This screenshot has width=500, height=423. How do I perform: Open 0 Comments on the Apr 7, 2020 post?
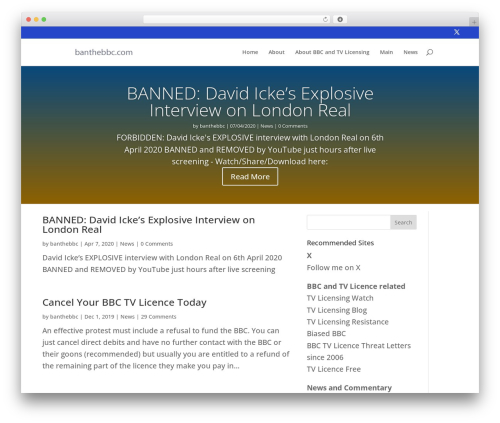(157, 244)
